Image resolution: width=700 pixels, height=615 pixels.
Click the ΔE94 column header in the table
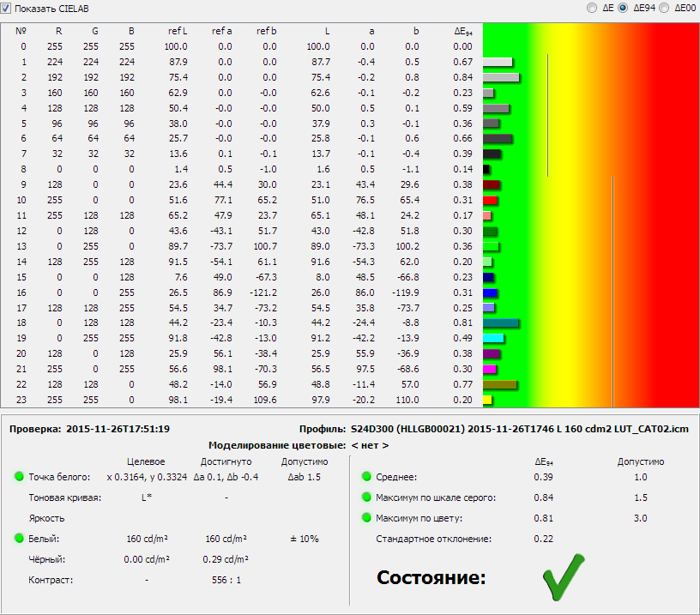tap(463, 31)
